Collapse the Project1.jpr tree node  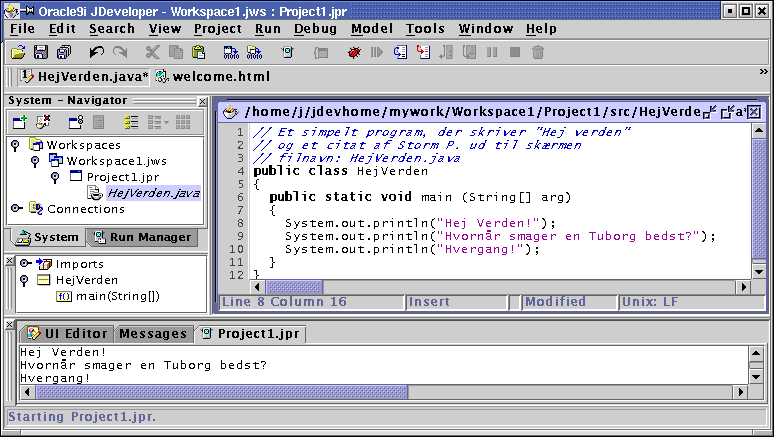(x=54, y=177)
